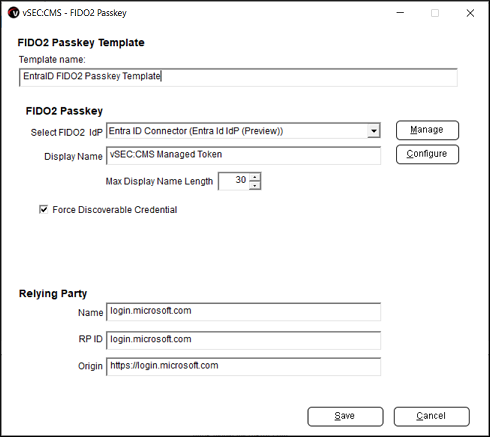Select the Max Display Name Length value box
490x437 pixels.
[234, 181]
